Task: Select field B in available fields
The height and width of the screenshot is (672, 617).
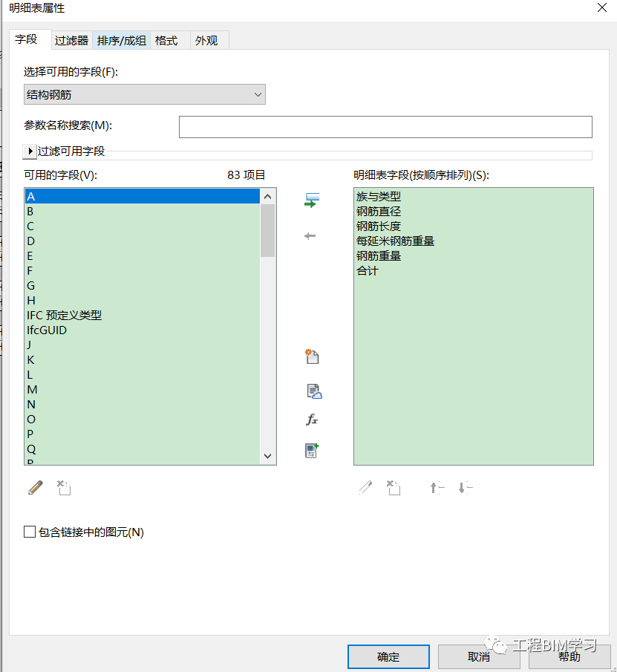Action: 143,212
